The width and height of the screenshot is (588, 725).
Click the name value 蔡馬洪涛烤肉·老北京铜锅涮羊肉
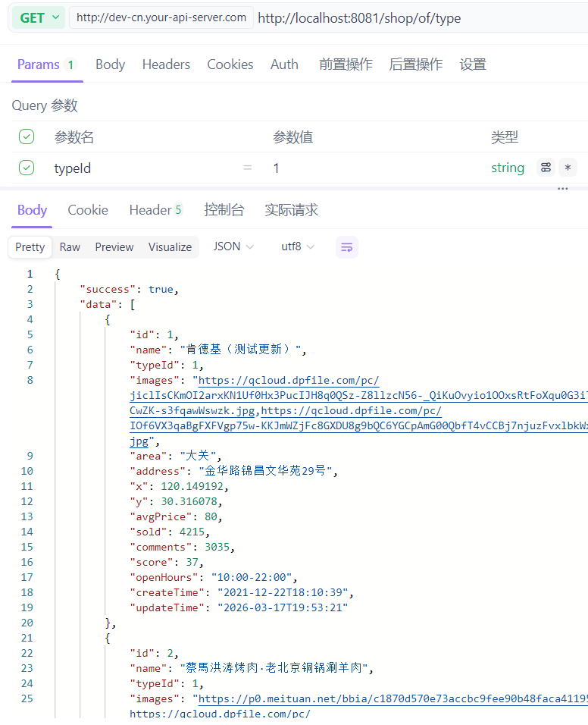click(274, 668)
